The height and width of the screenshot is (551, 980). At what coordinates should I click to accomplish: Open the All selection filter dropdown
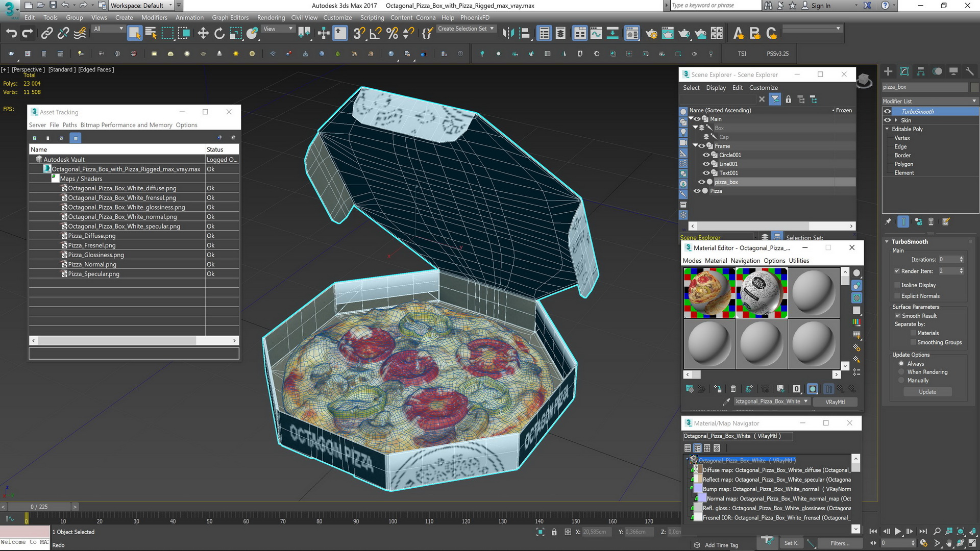point(108,29)
